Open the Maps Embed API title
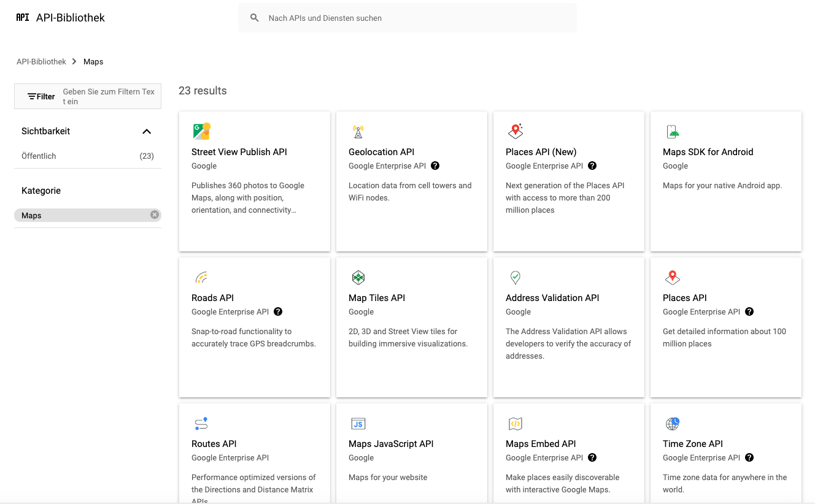 pos(541,444)
